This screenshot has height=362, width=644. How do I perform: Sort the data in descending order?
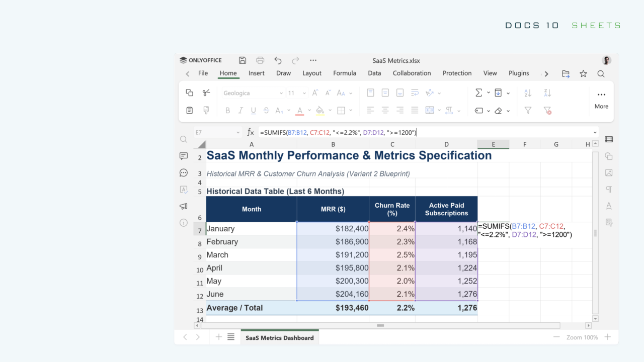click(x=548, y=93)
